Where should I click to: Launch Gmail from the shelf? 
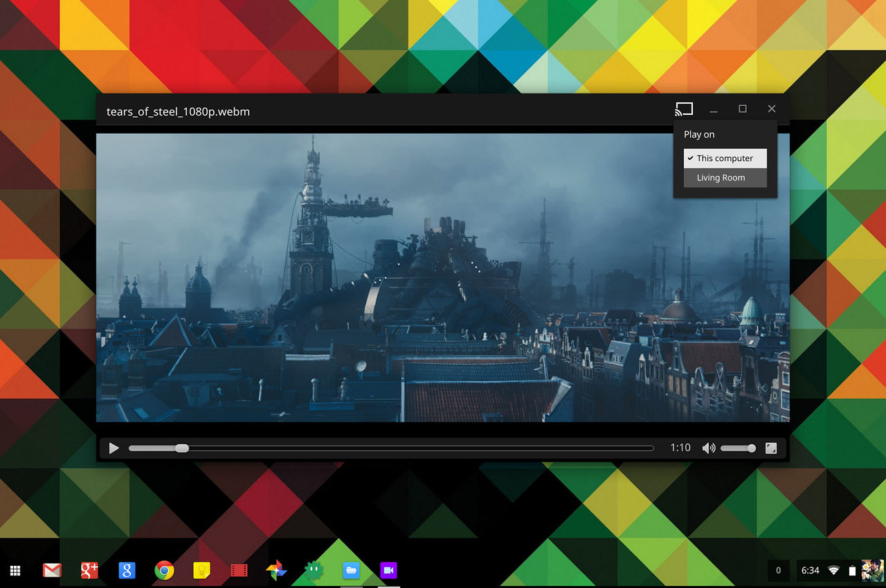point(52,570)
